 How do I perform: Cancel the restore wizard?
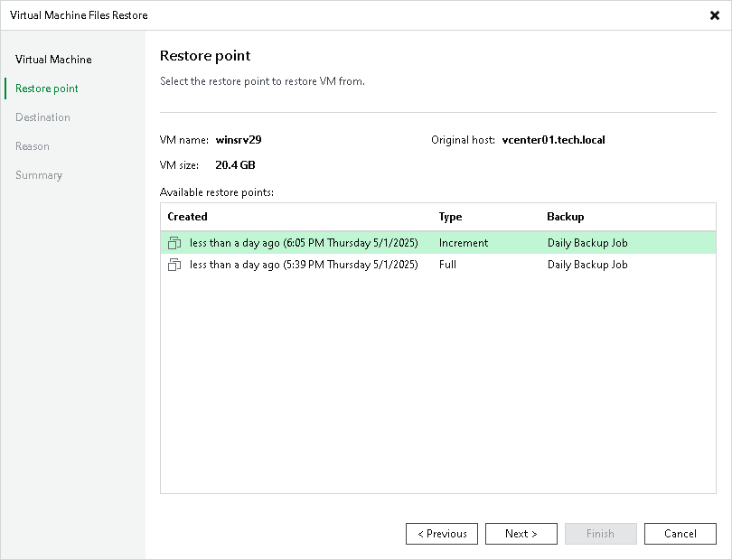(680, 533)
